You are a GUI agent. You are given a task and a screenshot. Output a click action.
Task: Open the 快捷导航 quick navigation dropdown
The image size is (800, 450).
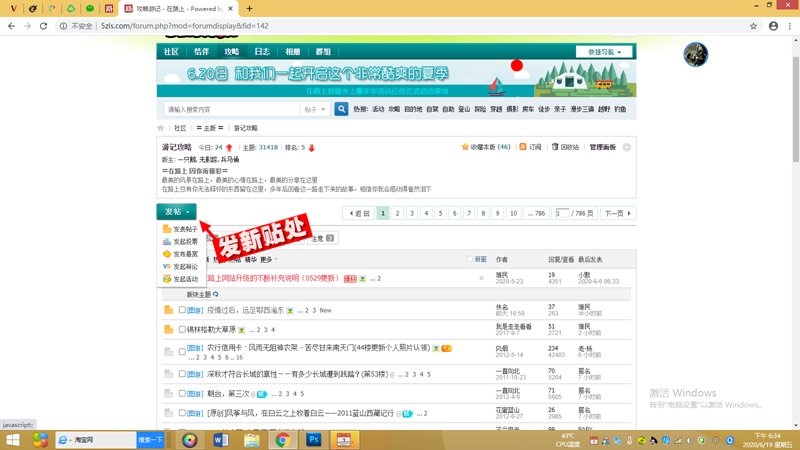tap(604, 52)
